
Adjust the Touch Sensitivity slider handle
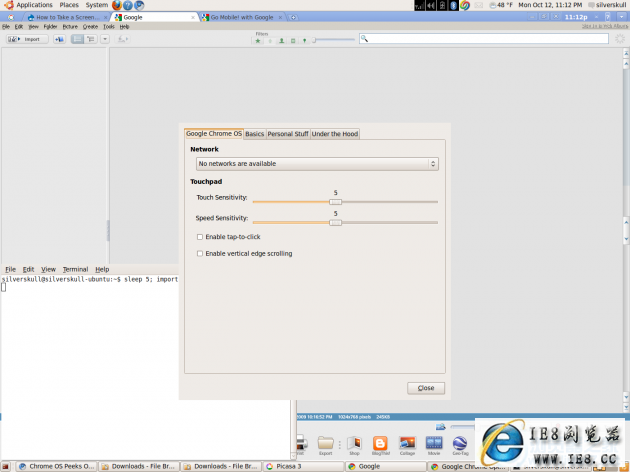(x=335, y=202)
